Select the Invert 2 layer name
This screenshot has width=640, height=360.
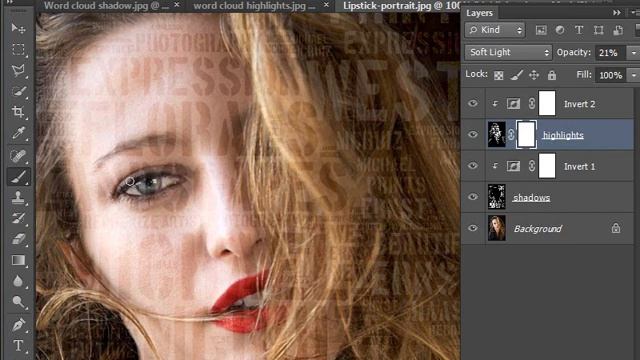[x=579, y=104]
